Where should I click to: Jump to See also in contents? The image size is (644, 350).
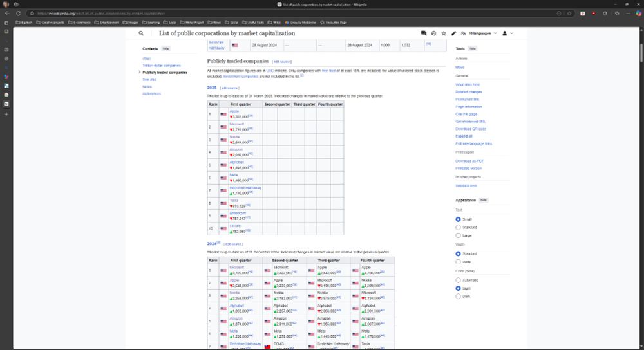[x=149, y=80]
